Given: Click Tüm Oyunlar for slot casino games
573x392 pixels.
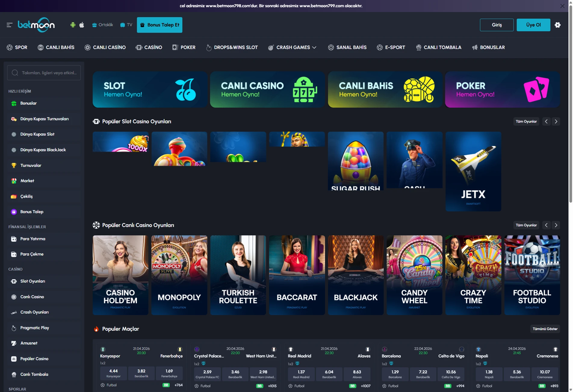Looking at the screenshot, I should [x=526, y=121].
